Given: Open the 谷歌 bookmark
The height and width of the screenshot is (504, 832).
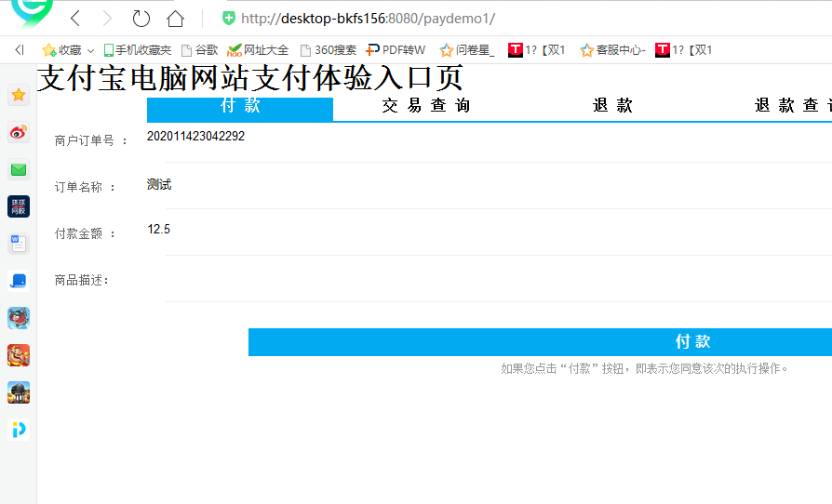Looking at the screenshot, I should pos(199,50).
